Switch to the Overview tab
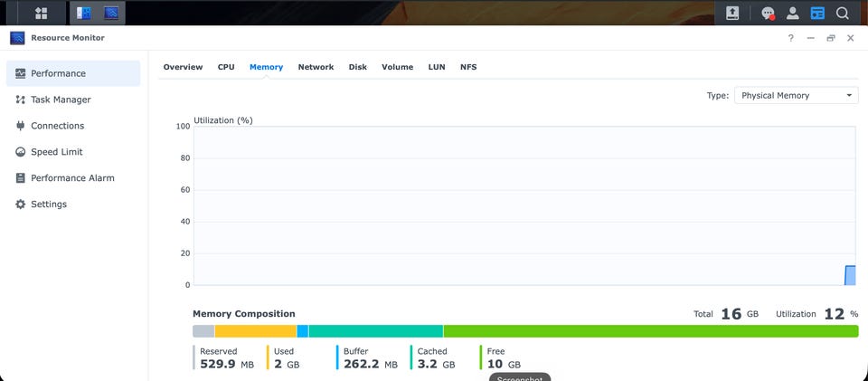Screen dimensions: 868x381 183,67
